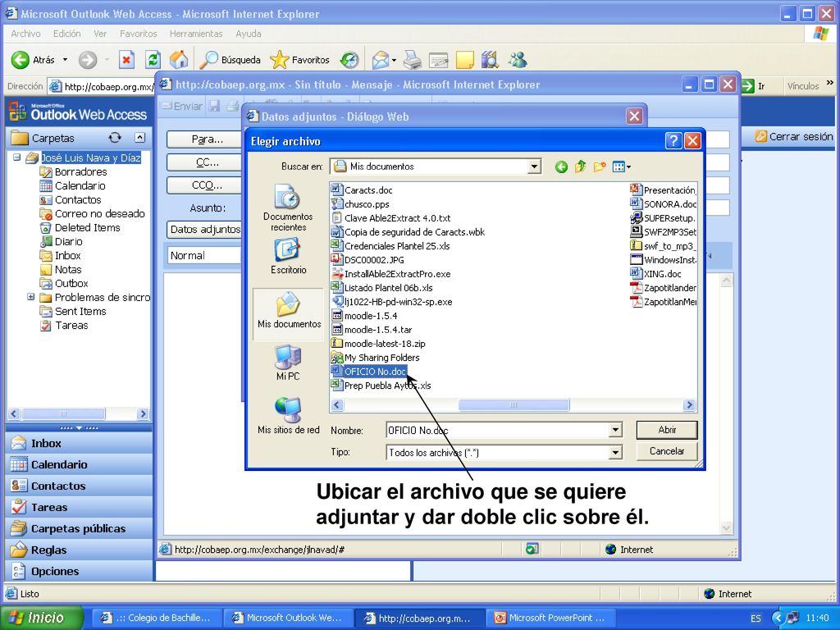
Task: Select the file Listado Plantel 06b.xls
Action: 382,288
